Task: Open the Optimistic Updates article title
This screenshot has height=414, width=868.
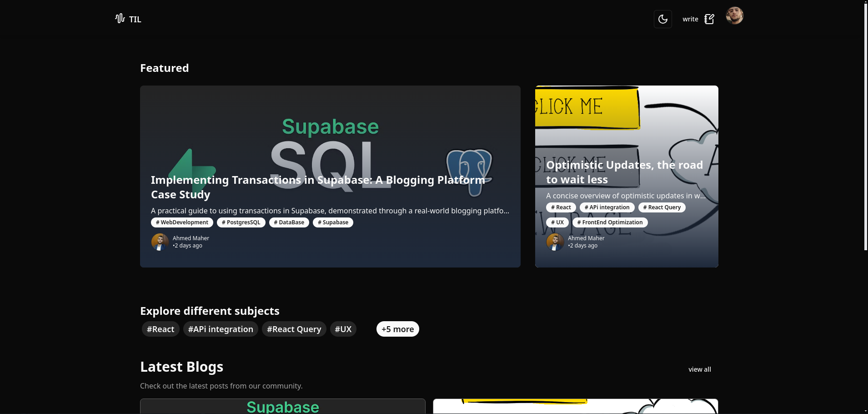Action: (x=624, y=172)
